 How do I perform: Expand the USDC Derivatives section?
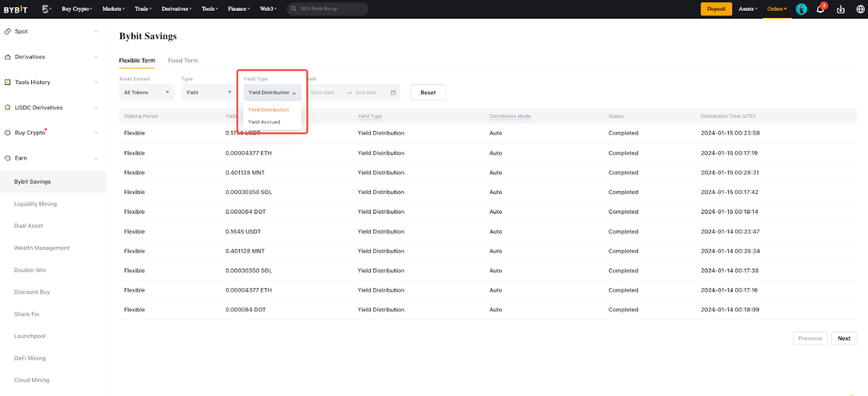96,108
